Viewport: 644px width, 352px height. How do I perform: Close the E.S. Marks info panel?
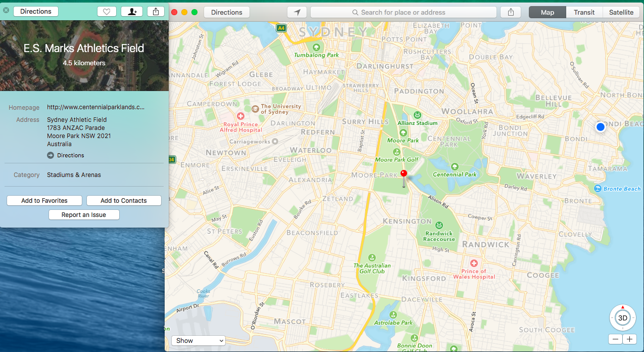6,10
